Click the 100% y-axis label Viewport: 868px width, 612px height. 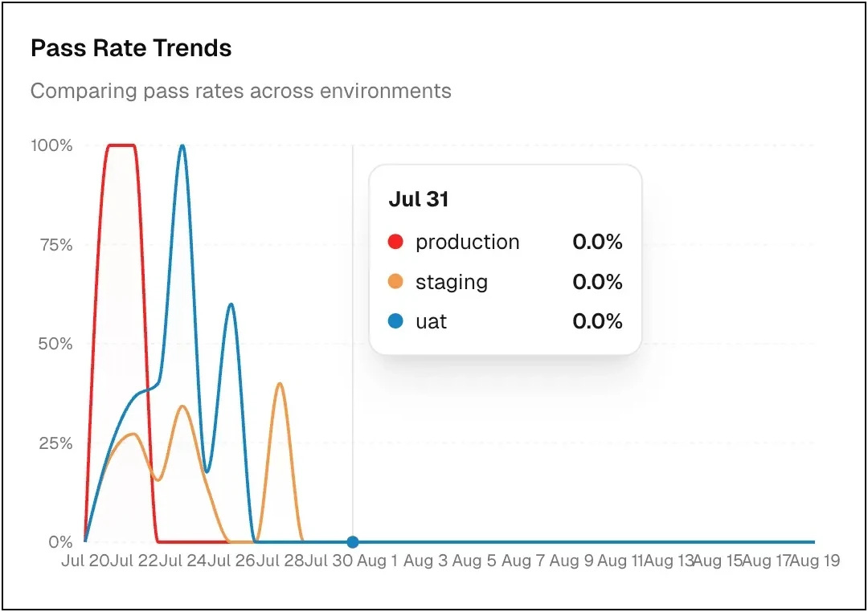(51, 145)
